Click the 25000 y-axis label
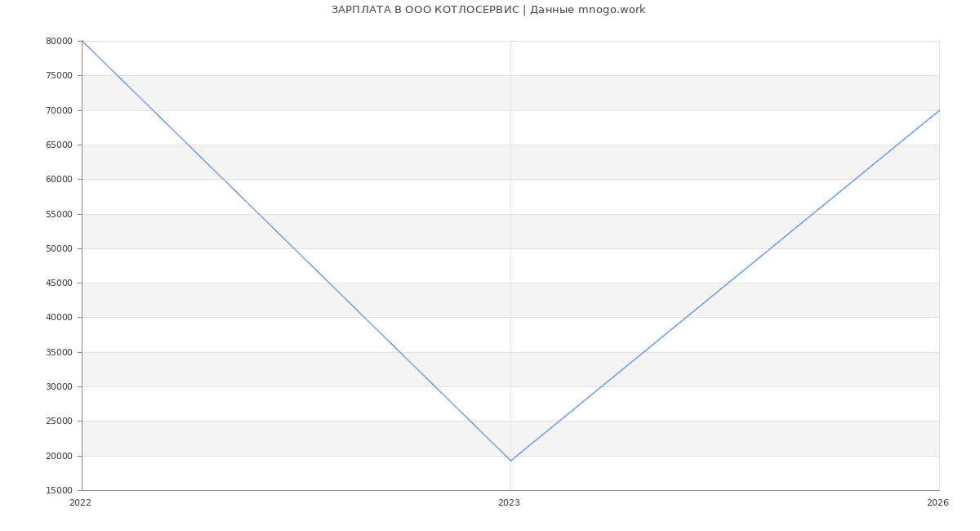Viewport: 980px width, 531px height. pos(59,421)
